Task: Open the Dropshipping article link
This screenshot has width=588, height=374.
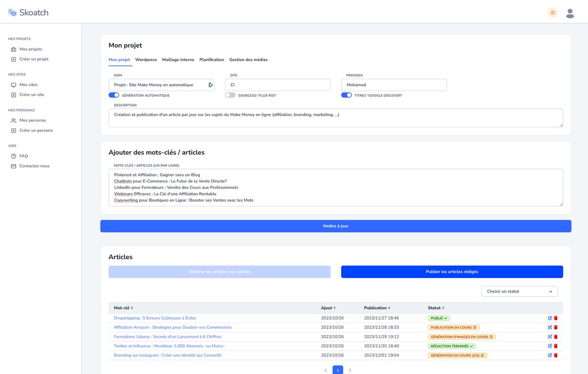Action: 155,318
